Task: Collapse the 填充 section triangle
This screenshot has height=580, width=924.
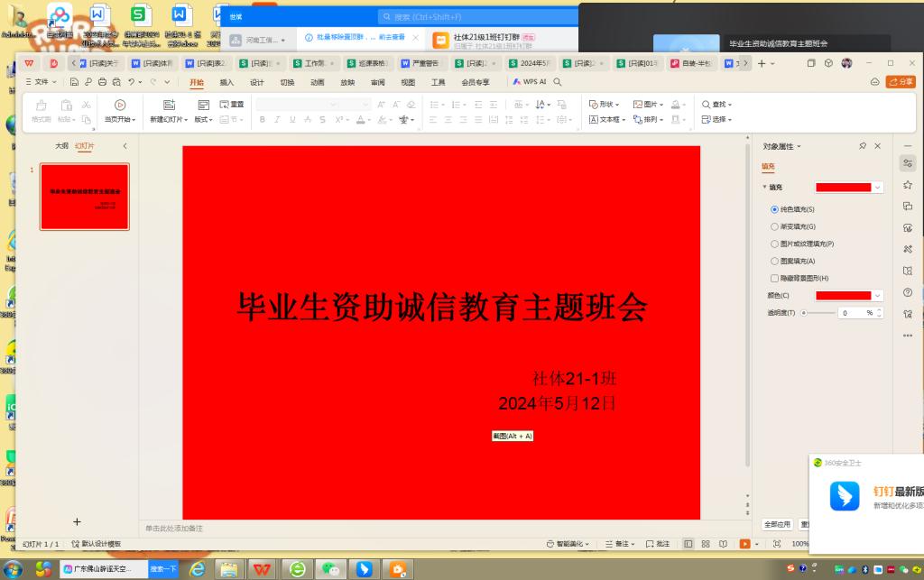Action: click(764, 187)
